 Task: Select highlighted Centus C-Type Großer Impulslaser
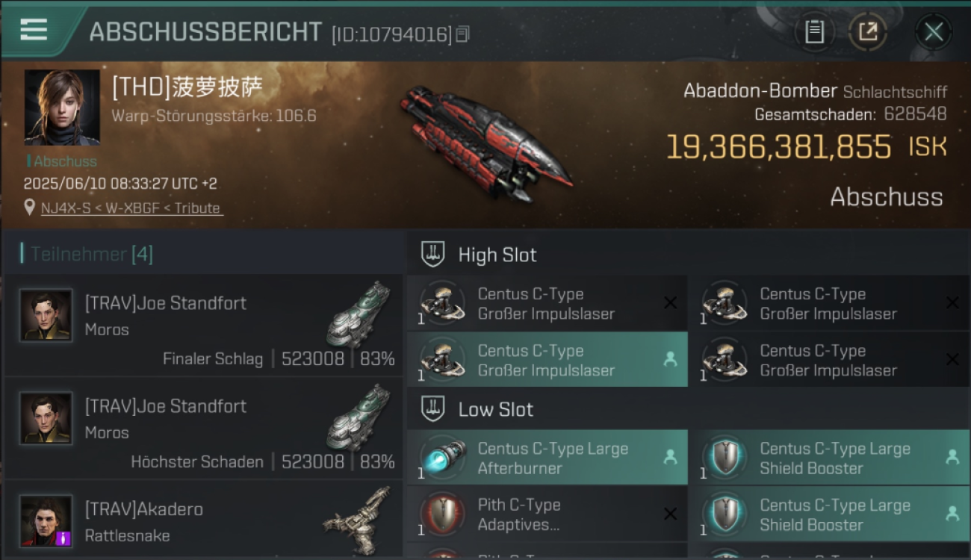pos(547,360)
